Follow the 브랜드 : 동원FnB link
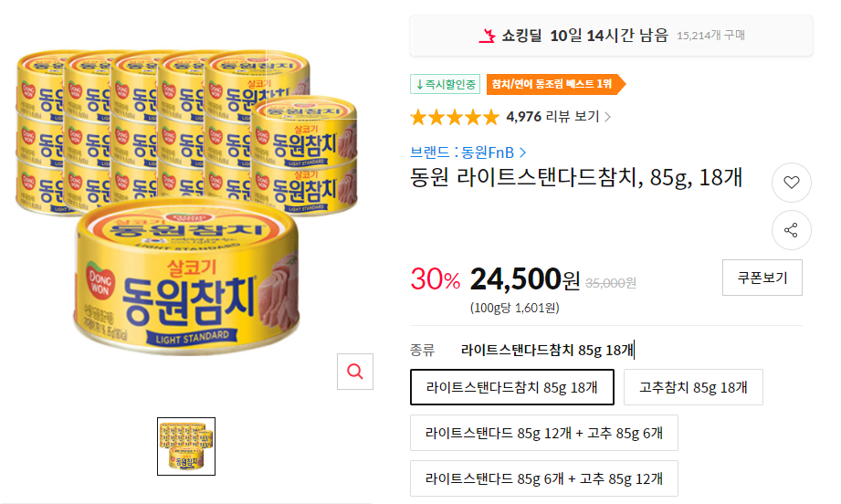Image resolution: width=841 pixels, height=504 pixels. point(462,152)
